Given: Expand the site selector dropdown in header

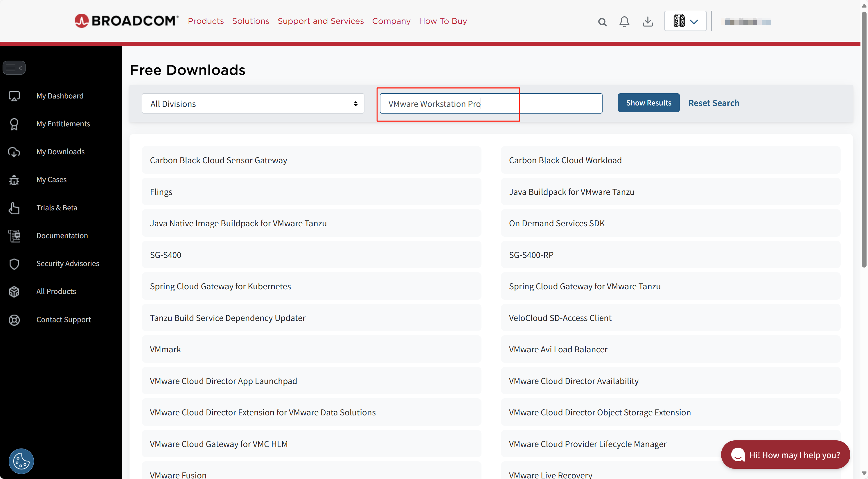Looking at the screenshot, I should [x=685, y=21].
